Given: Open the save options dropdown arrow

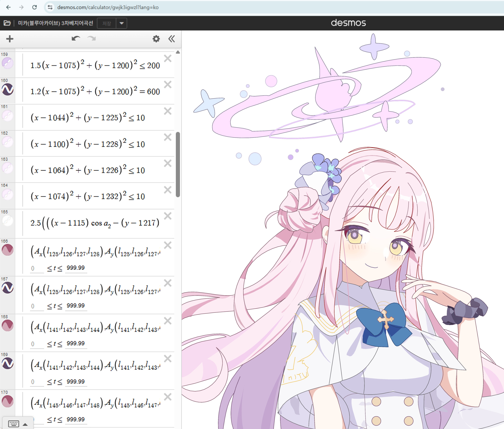Looking at the screenshot, I should [x=122, y=23].
